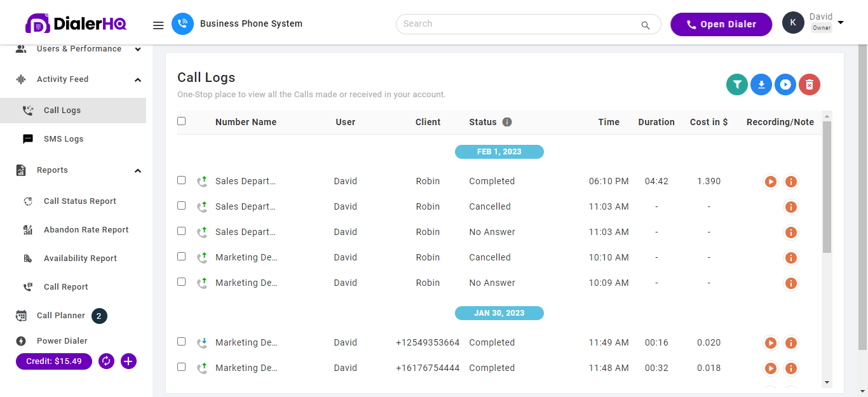868x397 pixels.
Task: Play recording of the 06:10 PM completed call
Action: click(x=770, y=181)
